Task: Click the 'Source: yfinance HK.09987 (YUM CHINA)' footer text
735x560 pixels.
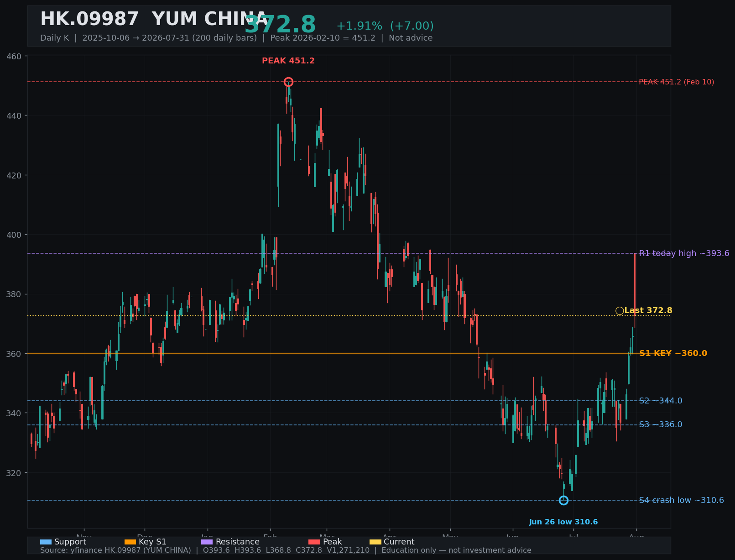Action: (x=115, y=550)
